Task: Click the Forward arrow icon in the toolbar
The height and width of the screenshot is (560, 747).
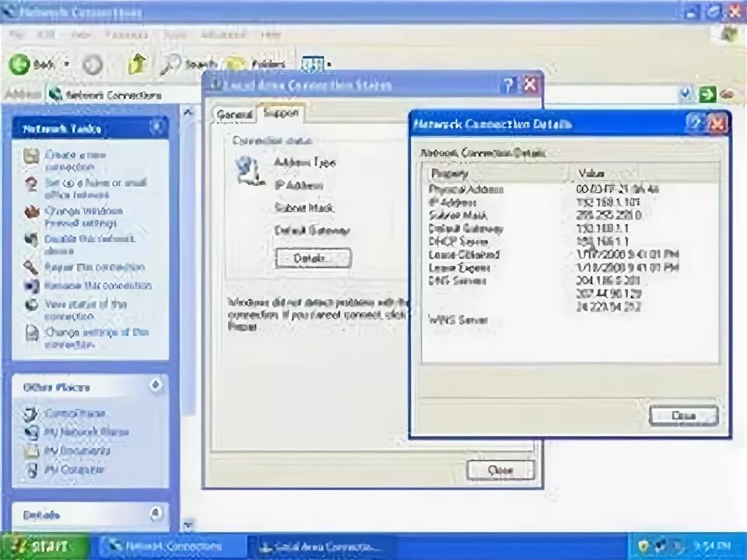Action: click(x=93, y=65)
